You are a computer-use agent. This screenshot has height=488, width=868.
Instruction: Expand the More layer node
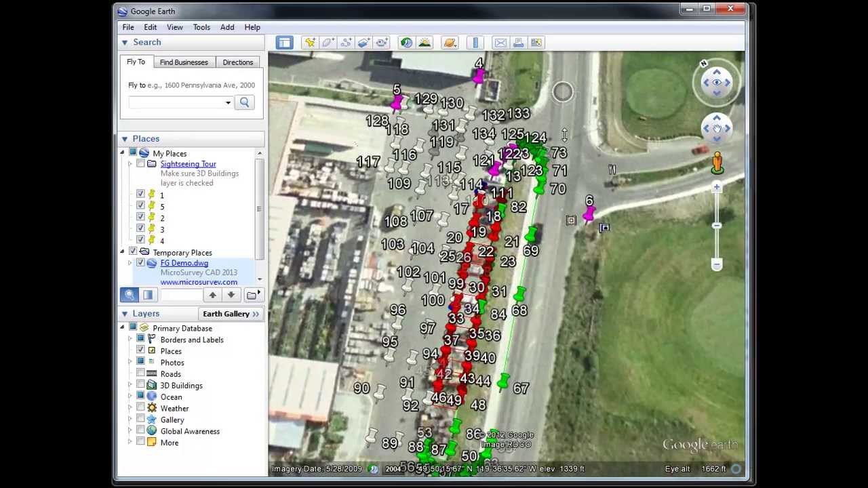(130, 443)
